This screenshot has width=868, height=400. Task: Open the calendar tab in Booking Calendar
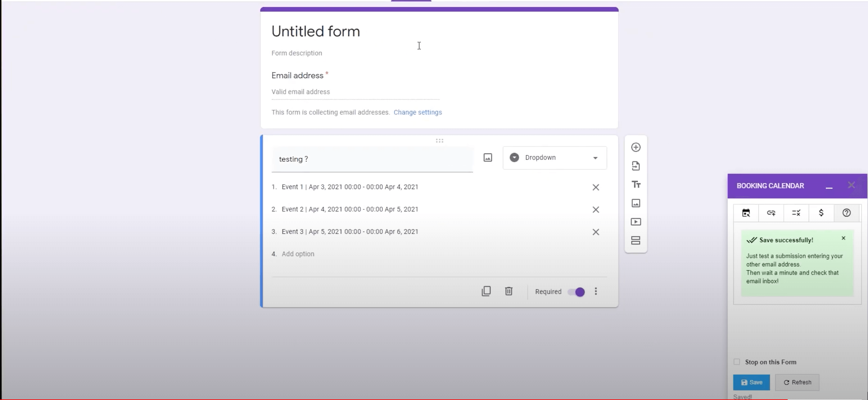coord(746,213)
